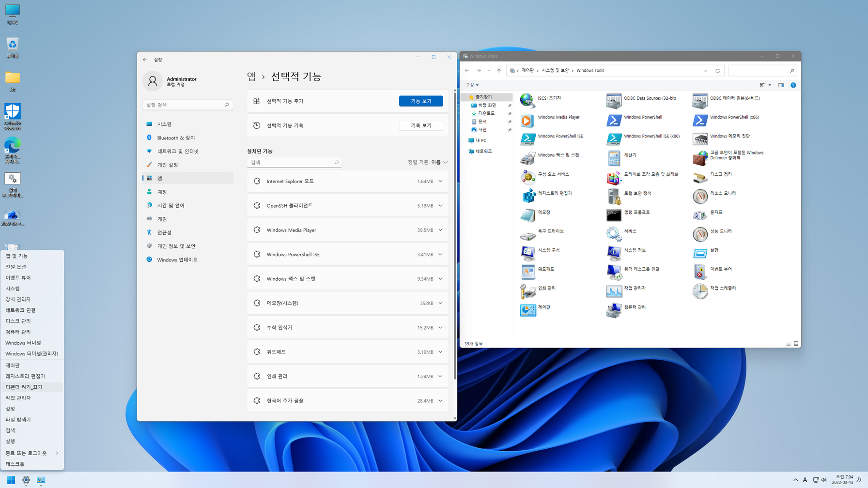The height and width of the screenshot is (488, 868).
Task: Open 리소스 모니터 icon
Action: tap(700, 196)
